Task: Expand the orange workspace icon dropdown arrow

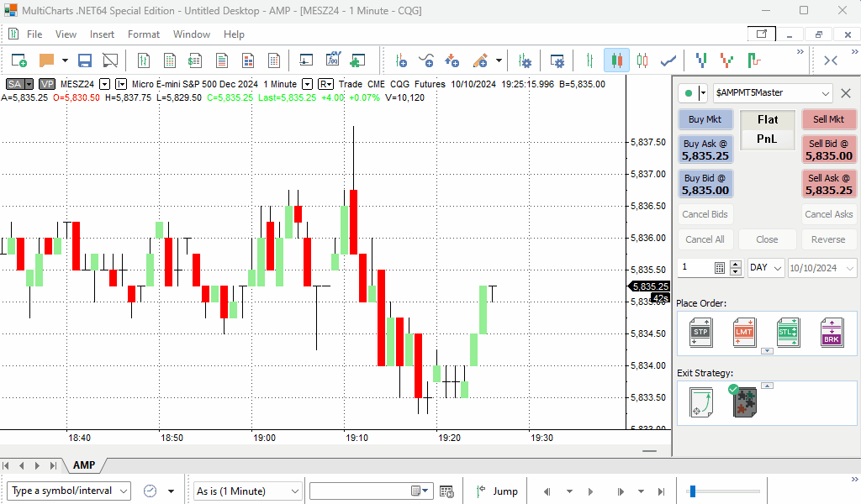Action: click(65, 60)
